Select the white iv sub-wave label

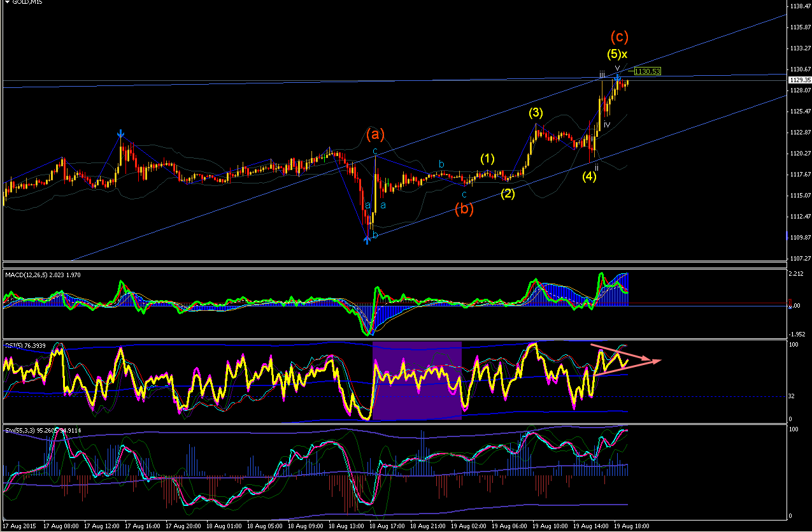click(607, 124)
